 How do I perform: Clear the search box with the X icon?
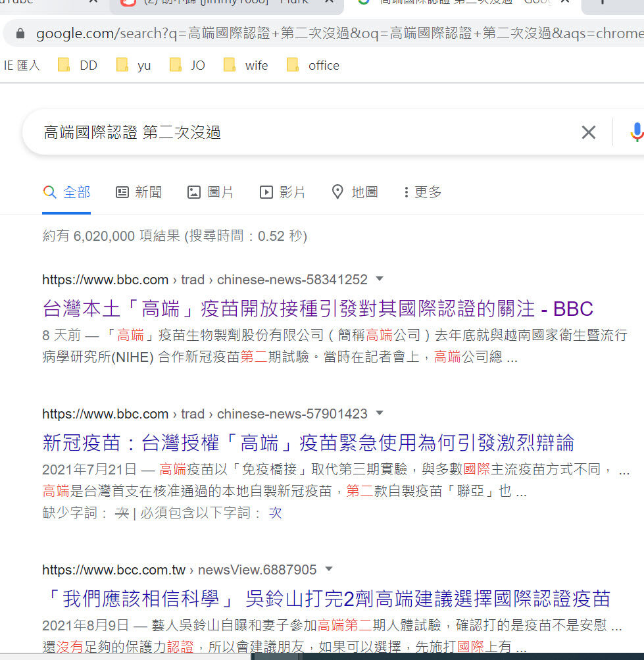pyautogui.click(x=589, y=132)
